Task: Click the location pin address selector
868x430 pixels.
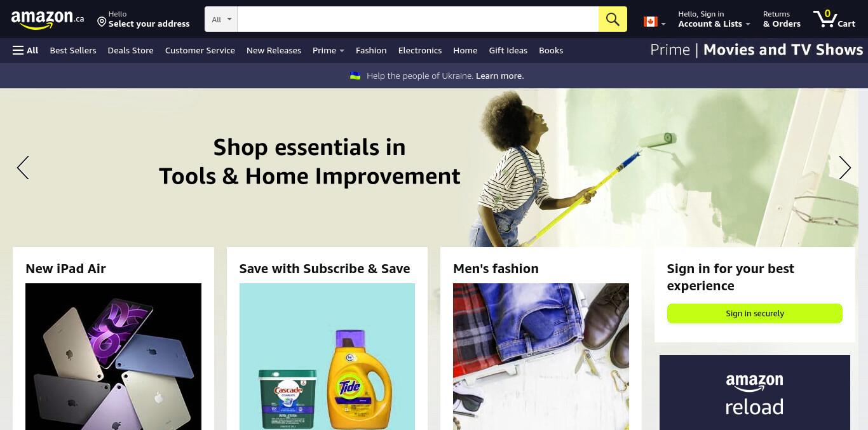Action: click(x=143, y=19)
